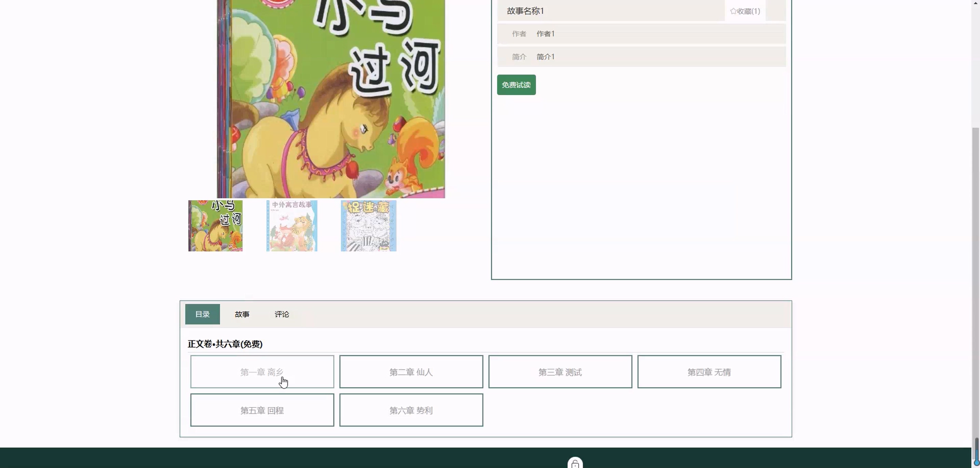980x468 pixels.
Task: Select the 捉迷藏 thumbnail
Action: [368, 226]
